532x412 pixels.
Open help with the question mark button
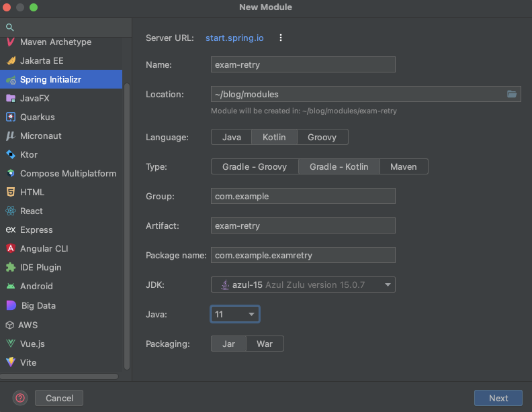pos(20,398)
